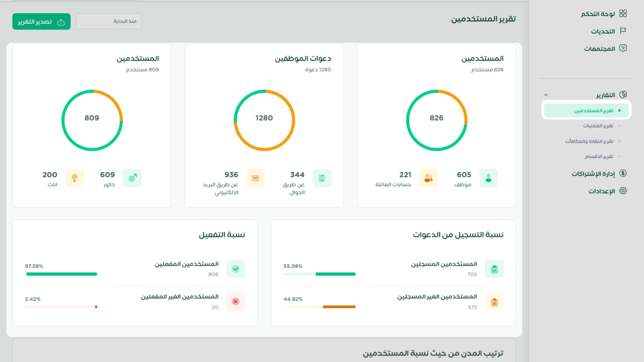Click the 'عن طريق الجوال' label
The height and width of the screenshot is (362, 644).
(294, 189)
